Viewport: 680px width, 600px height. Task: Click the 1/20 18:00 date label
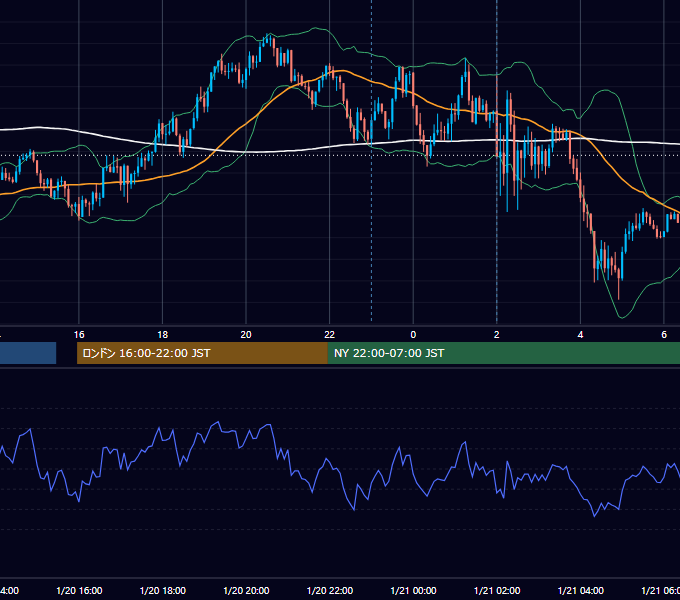coord(163,590)
